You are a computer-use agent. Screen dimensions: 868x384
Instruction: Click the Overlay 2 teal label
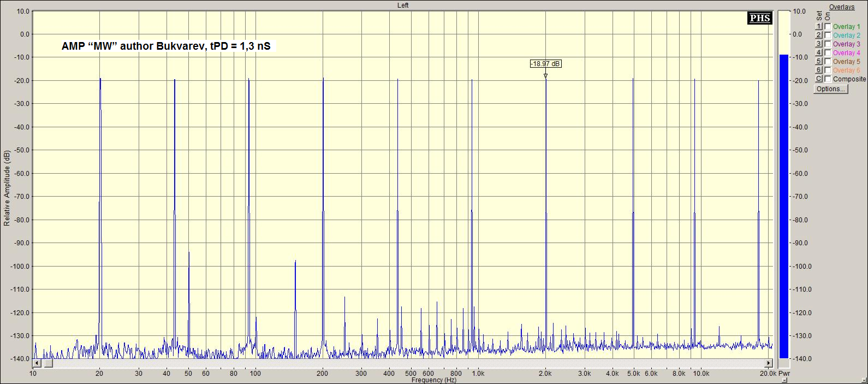tap(846, 36)
